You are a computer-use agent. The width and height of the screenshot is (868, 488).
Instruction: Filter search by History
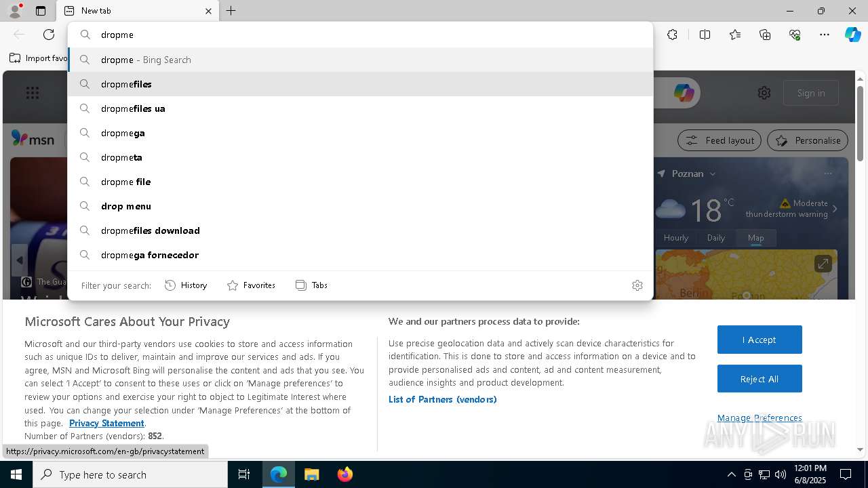point(186,285)
